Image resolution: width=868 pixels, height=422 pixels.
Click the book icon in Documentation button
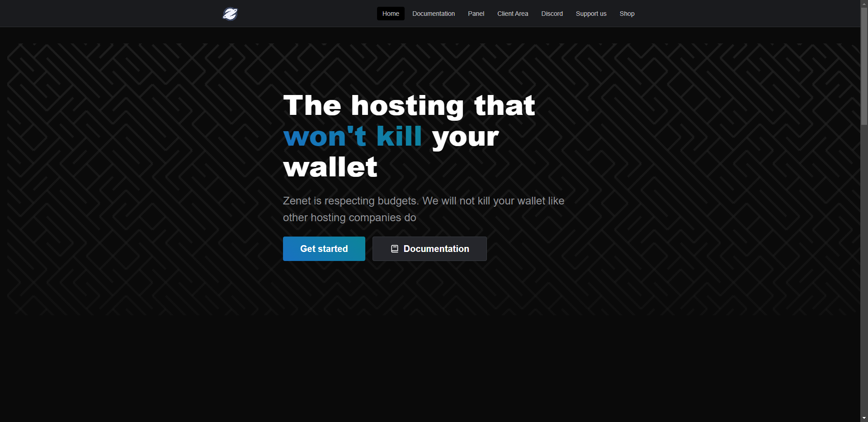coord(395,249)
